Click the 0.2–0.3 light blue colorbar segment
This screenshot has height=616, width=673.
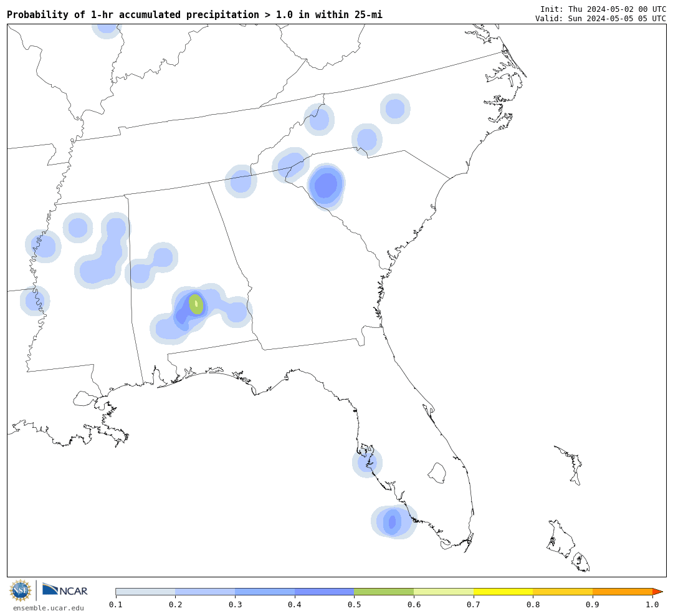point(205,592)
